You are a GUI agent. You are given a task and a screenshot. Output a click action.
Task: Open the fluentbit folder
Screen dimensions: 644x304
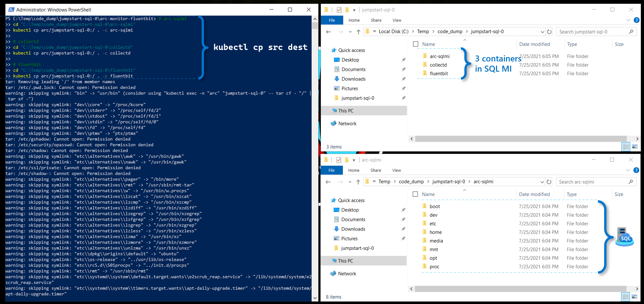click(438, 73)
